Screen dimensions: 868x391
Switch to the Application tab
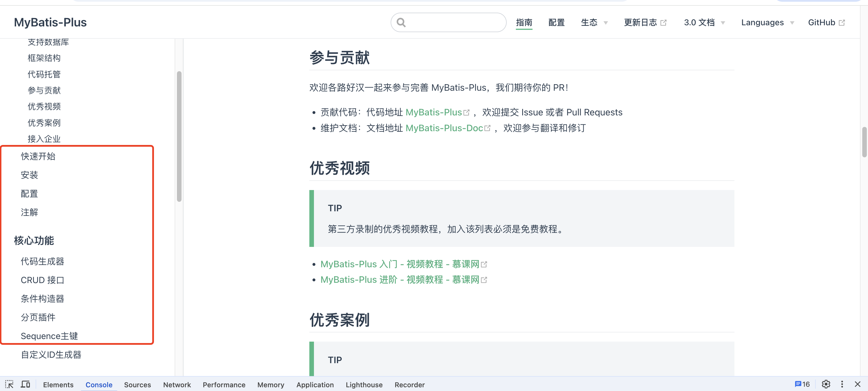tap(315, 385)
